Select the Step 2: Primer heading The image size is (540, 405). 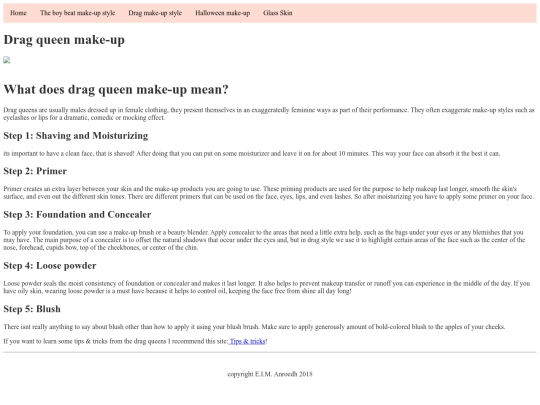(35, 171)
